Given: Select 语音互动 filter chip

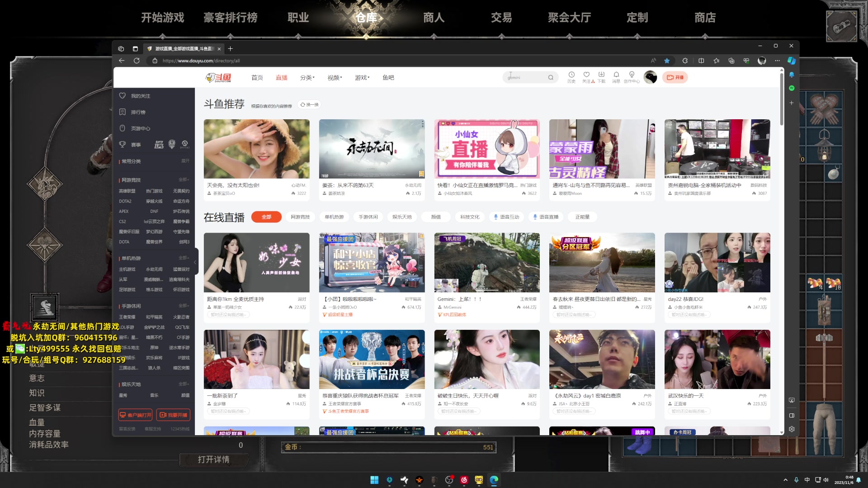Looking at the screenshot, I should click(x=506, y=217).
